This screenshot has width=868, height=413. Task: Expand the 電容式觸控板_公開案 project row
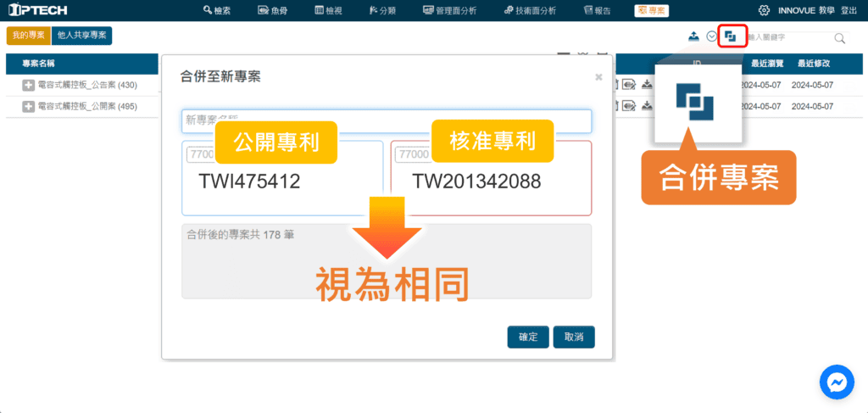click(x=28, y=107)
